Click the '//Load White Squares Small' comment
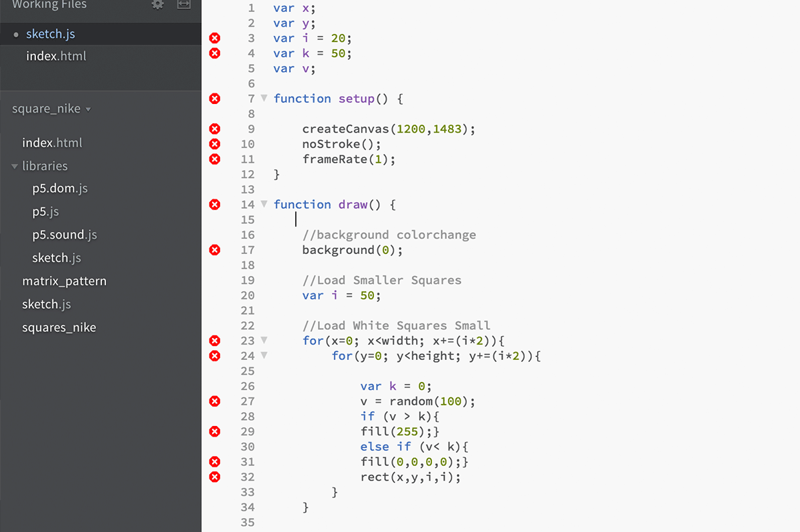The height and width of the screenshot is (532, 800). [397, 326]
